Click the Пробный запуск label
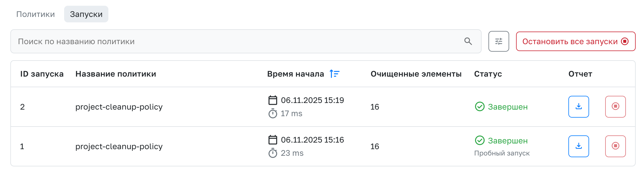 click(502, 153)
